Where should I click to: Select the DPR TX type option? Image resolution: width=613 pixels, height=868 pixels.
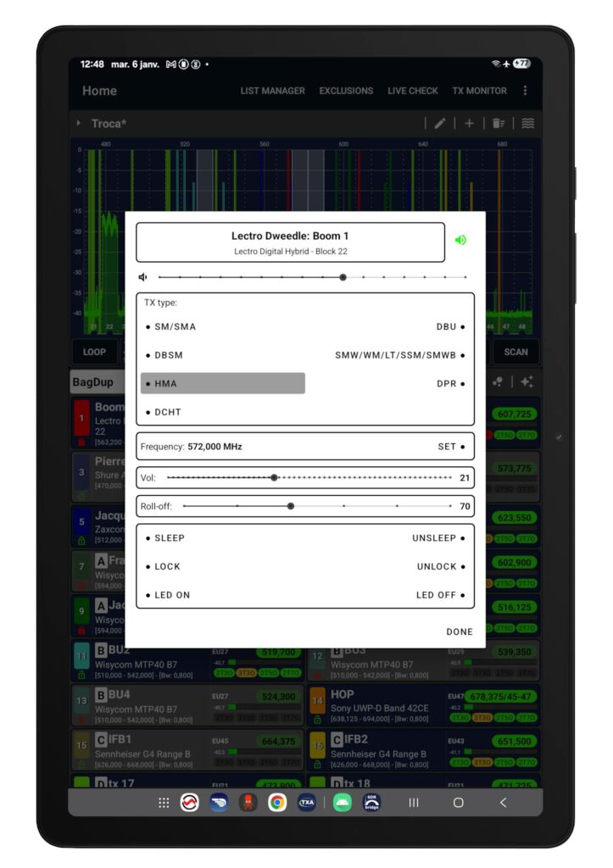pyautogui.click(x=451, y=384)
